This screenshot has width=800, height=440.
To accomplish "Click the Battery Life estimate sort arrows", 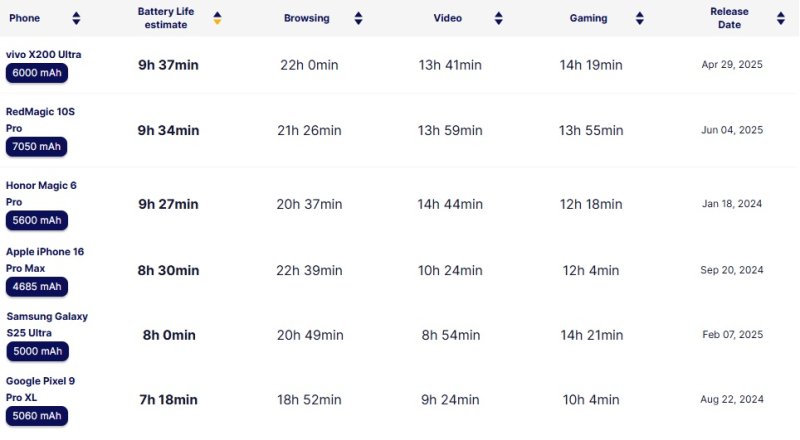I will pos(217,18).
